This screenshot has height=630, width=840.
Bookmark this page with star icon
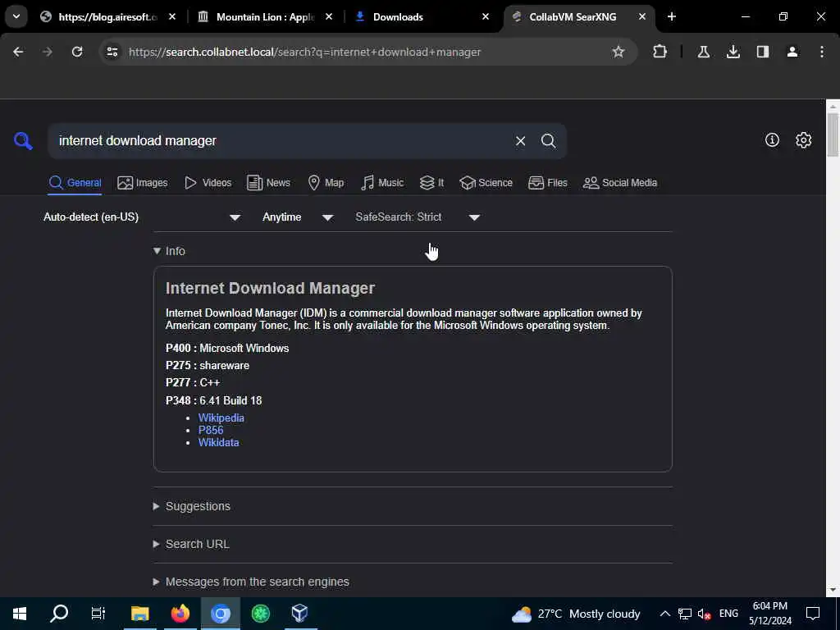click(619, 52)
